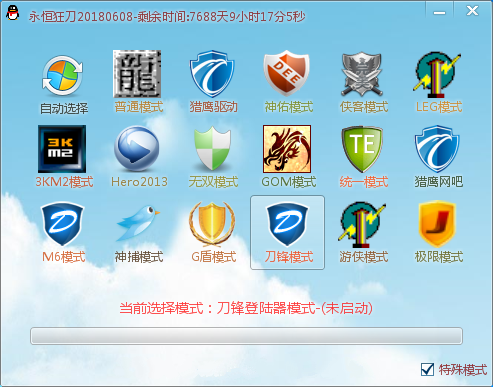Click the QQ penguin icon in title bar
493x387 pixels.
[x=13, y=13]
